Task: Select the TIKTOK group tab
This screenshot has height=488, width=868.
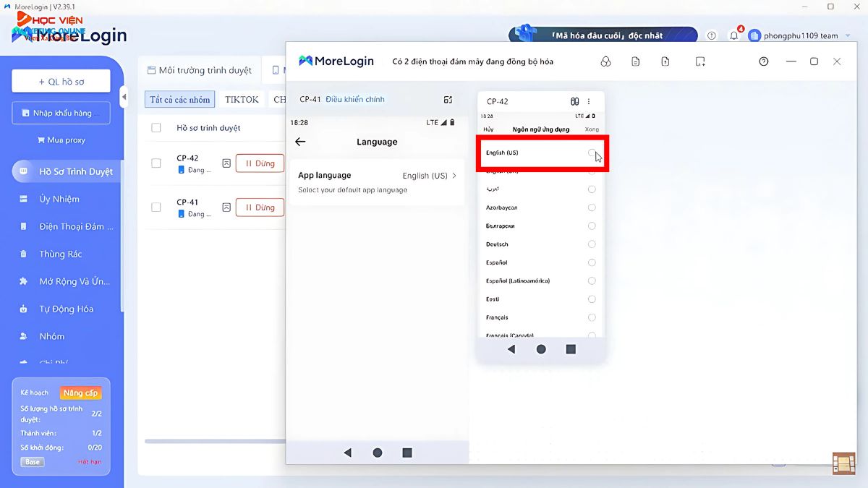Action: point(242,100)
